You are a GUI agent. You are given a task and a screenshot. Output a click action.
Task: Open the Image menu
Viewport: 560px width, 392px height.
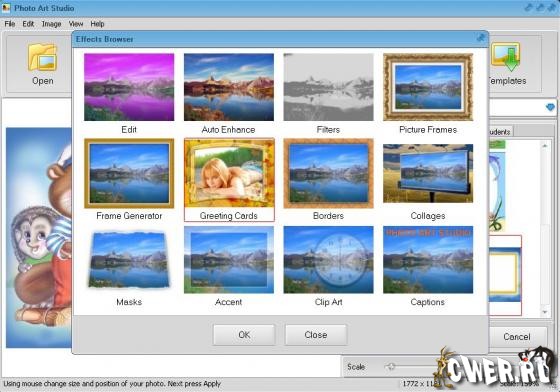[51, 24]
